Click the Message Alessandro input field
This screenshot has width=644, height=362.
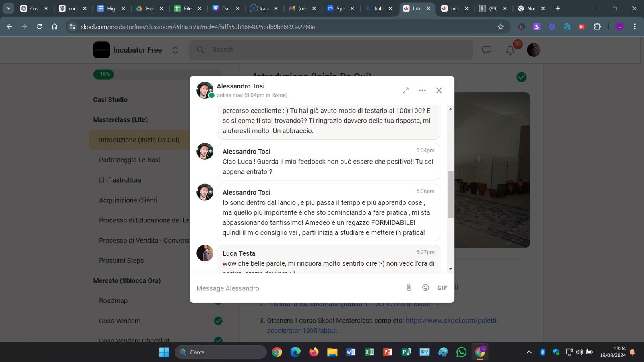(x=298, y=288)
